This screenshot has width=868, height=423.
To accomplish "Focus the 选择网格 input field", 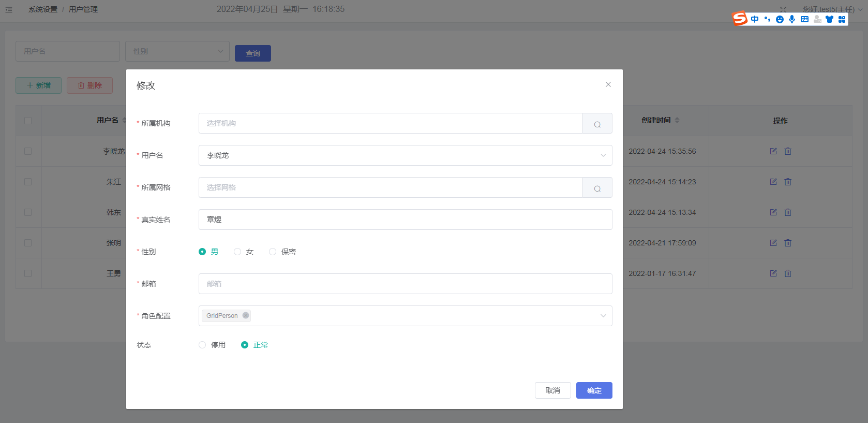I will 391,187.
